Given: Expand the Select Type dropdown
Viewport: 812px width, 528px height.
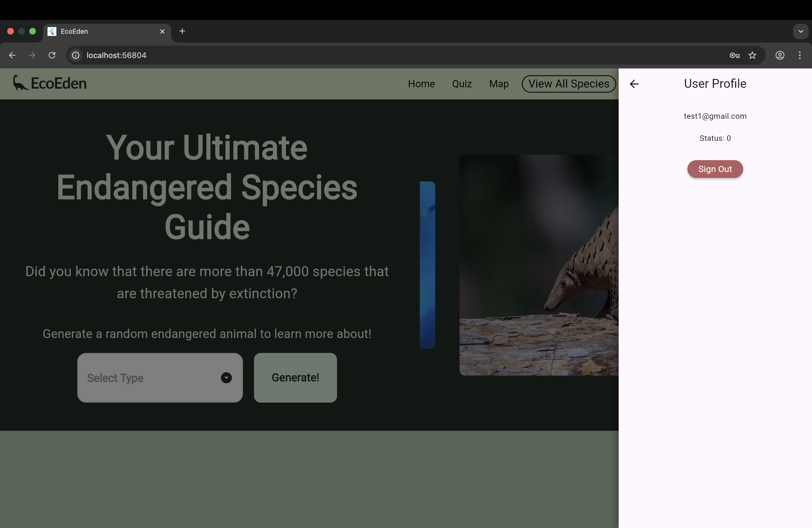Looking at the screenshot, I should pos(160,377).
